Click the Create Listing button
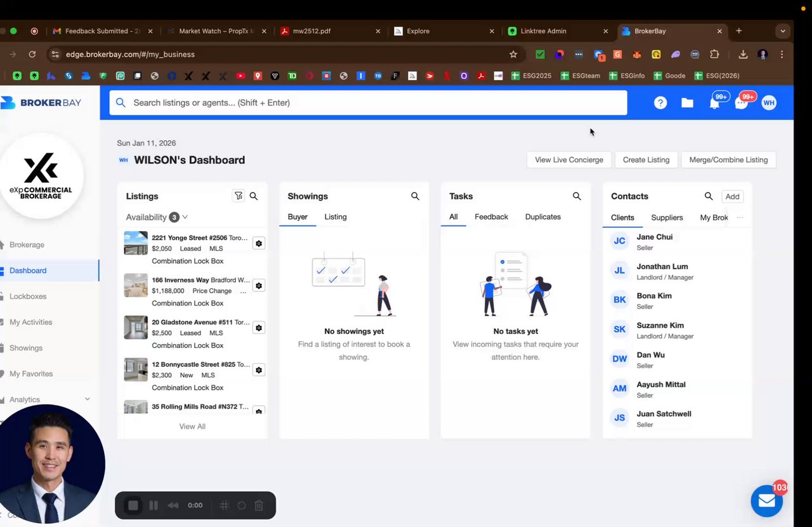 (x=646, y=160)
